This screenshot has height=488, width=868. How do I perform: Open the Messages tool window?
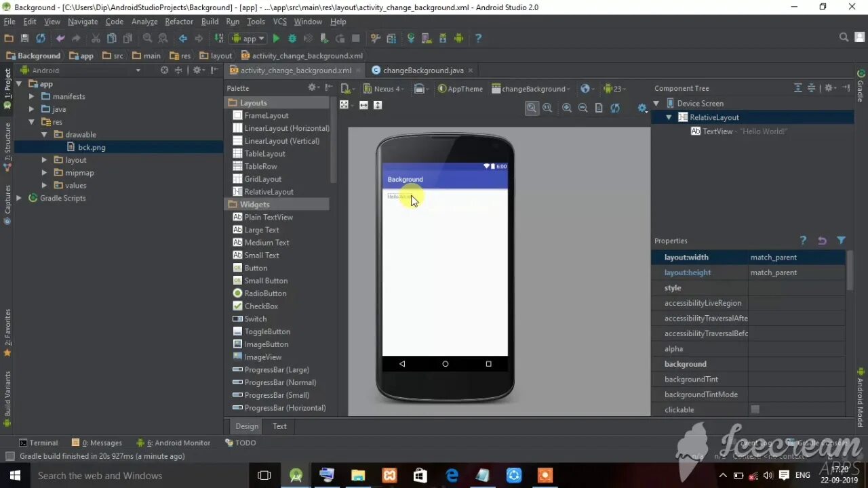tap(97, 443)
